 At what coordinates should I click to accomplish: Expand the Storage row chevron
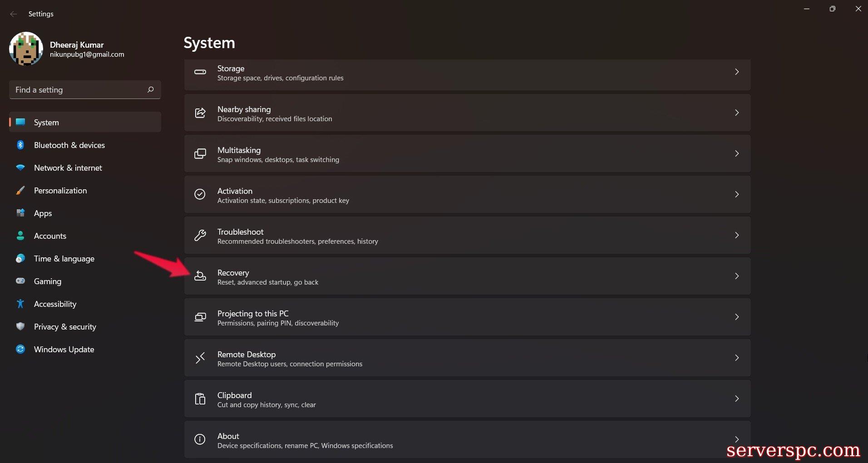pyautogui.click(x=736, y=72)
